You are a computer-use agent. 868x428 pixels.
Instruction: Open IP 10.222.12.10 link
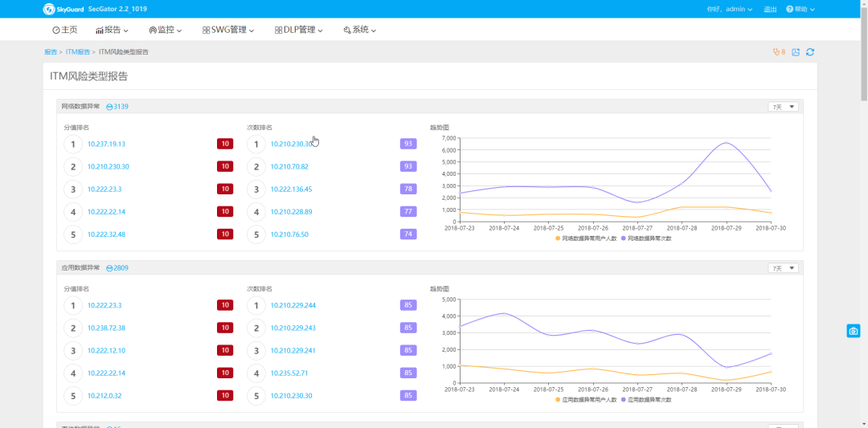[x=106, y=351]
